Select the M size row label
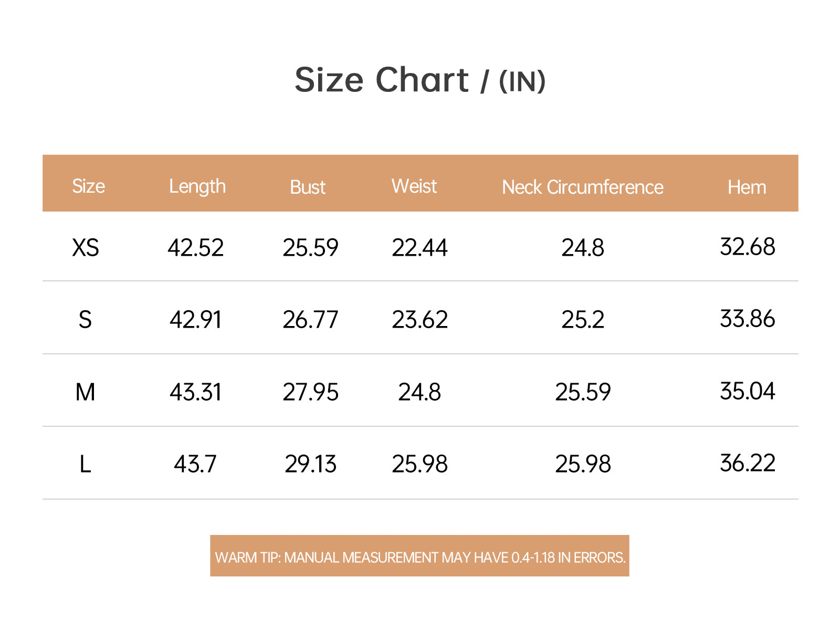The height and width of the screenshot is (630, 840). 85,392
